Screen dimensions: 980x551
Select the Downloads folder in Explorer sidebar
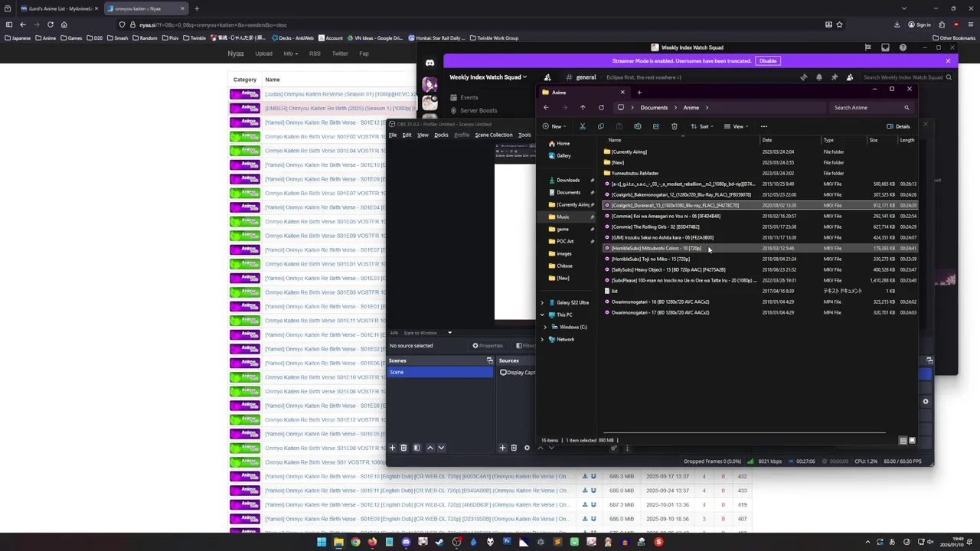tap(568, 181)
